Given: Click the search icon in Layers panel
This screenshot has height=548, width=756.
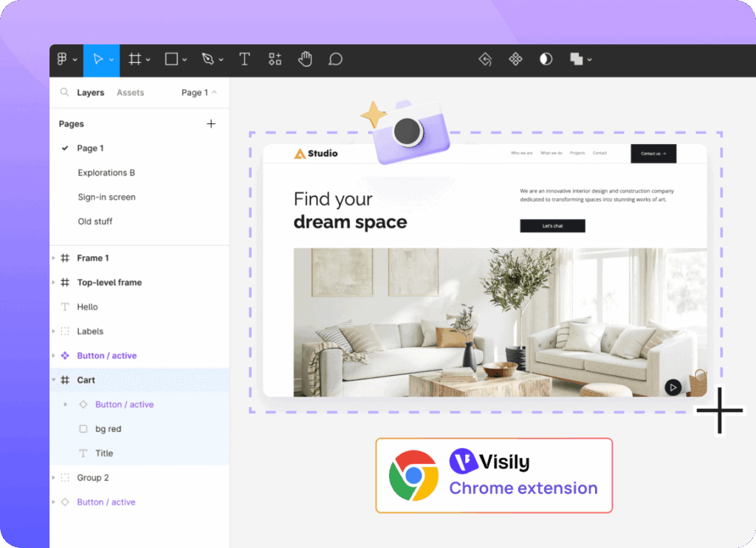Looking at the screenshot, I should tap(64, 92).
